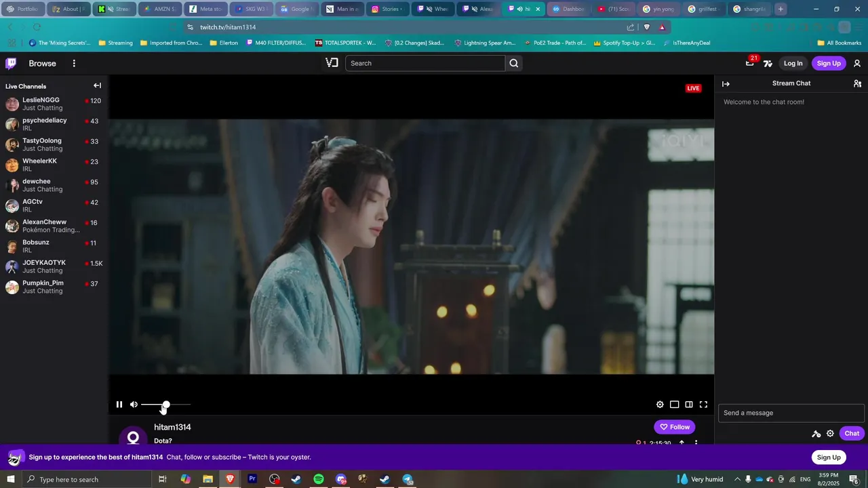Viewport: 868px width, 488px height.
Task: Click the search magnifier button
Action: pos(514,63)
